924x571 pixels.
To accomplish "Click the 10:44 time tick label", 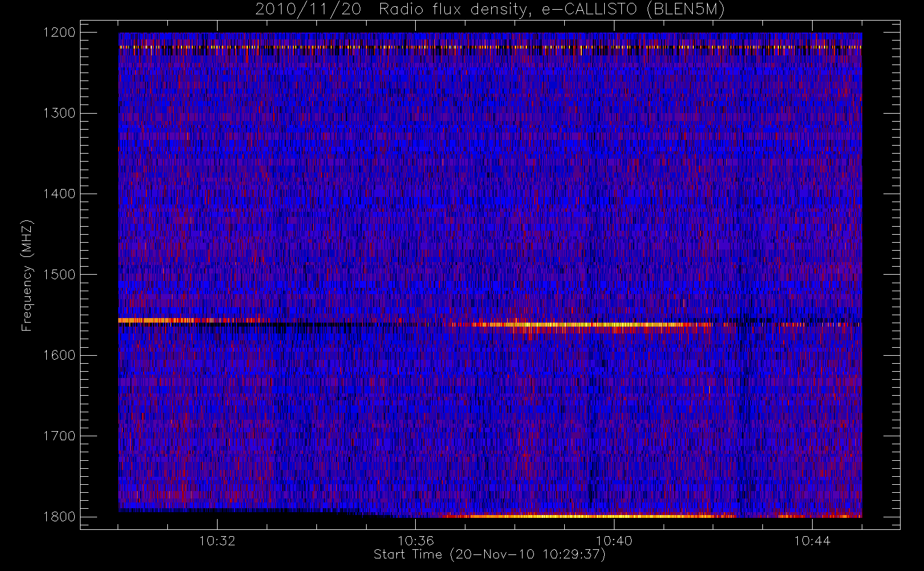I will tap(812, 541).
